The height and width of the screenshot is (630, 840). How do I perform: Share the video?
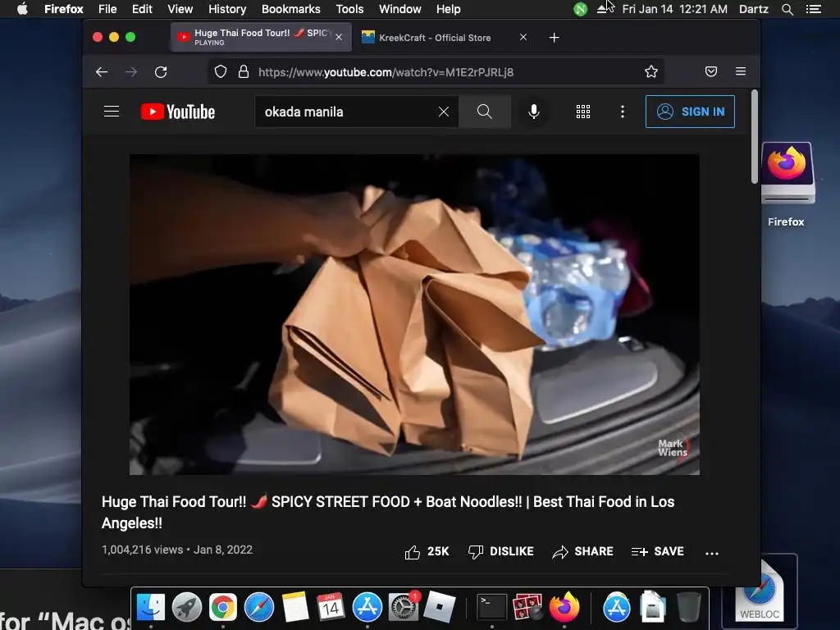coord(583,552)
